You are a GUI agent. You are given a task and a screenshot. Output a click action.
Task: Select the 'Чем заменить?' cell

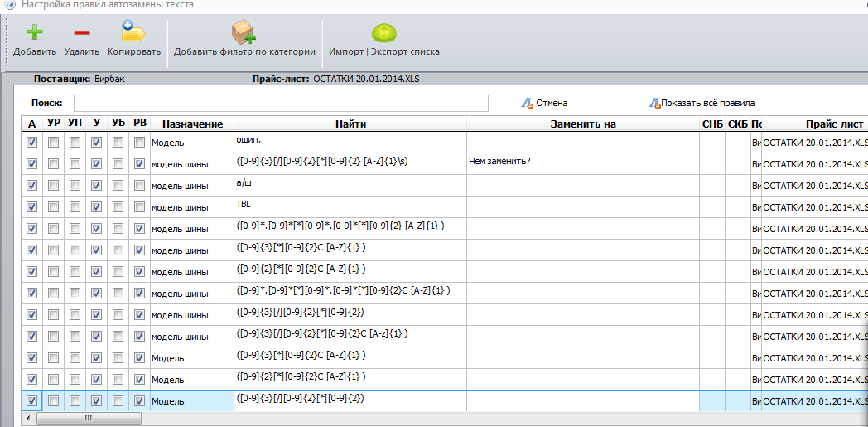tap(583, 164)
